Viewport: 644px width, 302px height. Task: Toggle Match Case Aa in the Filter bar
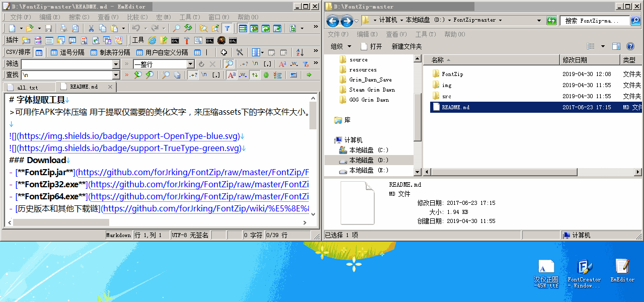(x=283, y=64)
